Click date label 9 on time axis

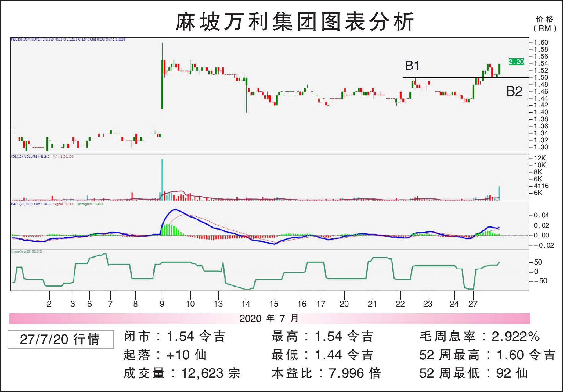162,304
